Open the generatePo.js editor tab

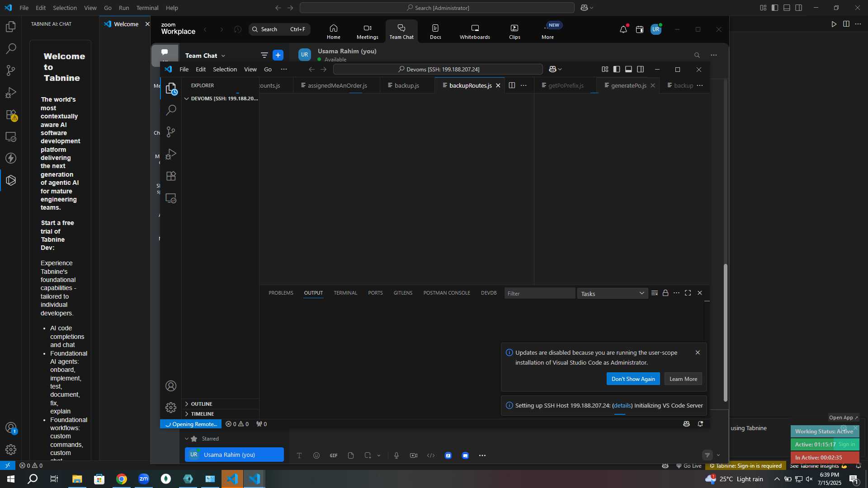coord(628,85)
